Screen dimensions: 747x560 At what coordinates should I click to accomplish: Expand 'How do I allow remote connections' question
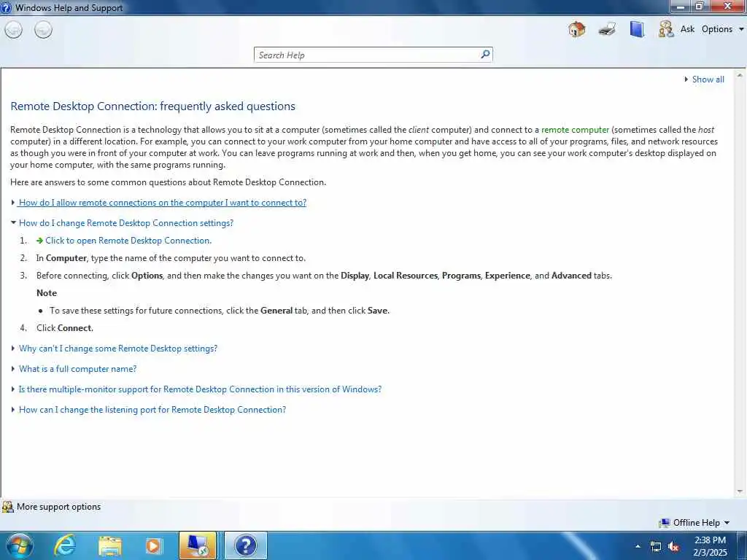click(162, 203)
